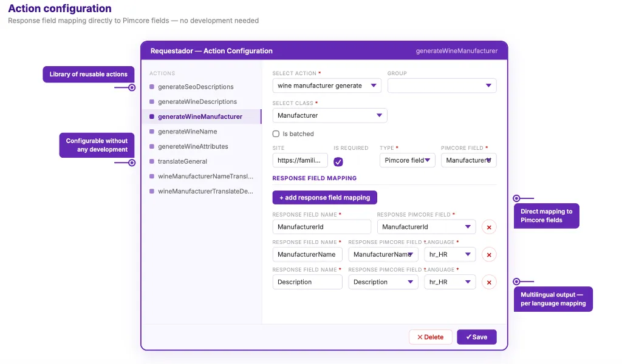Click the 'Direct mapping to Pimcore fields' connector marker
This screenshot has width=622, height=364.
(x=516, y=198)
